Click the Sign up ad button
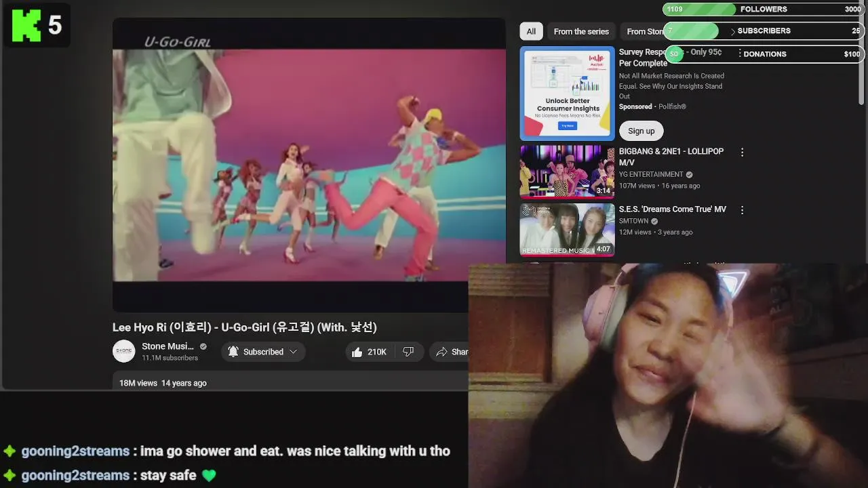This screenshot has width=868, height=488. [641, 131]
